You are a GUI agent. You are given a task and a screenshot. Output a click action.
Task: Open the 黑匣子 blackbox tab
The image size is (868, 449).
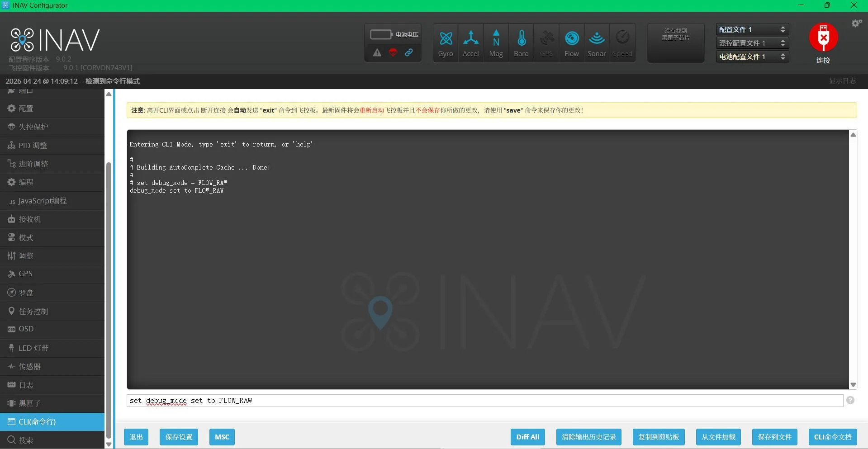coord(52,403)
